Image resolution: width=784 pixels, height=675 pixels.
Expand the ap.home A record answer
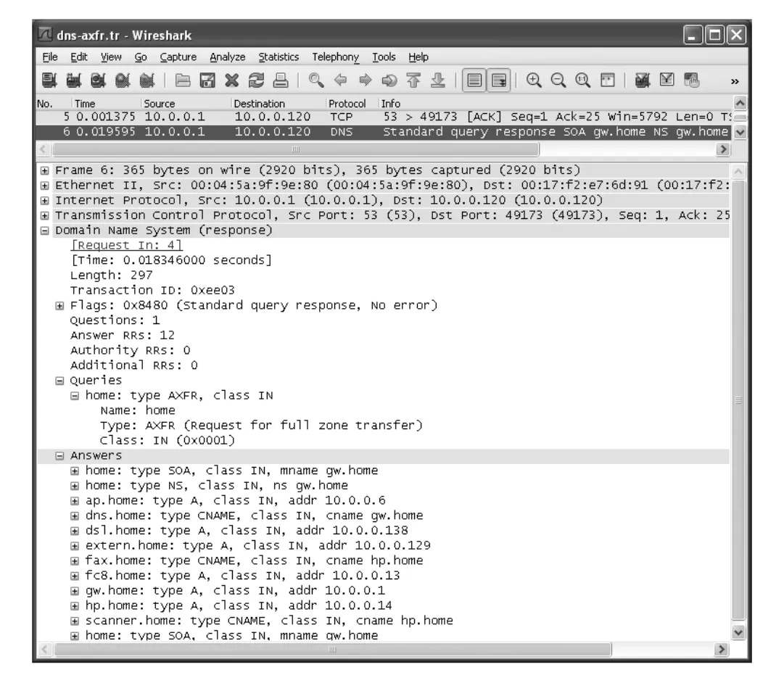[x=75, y=500]
